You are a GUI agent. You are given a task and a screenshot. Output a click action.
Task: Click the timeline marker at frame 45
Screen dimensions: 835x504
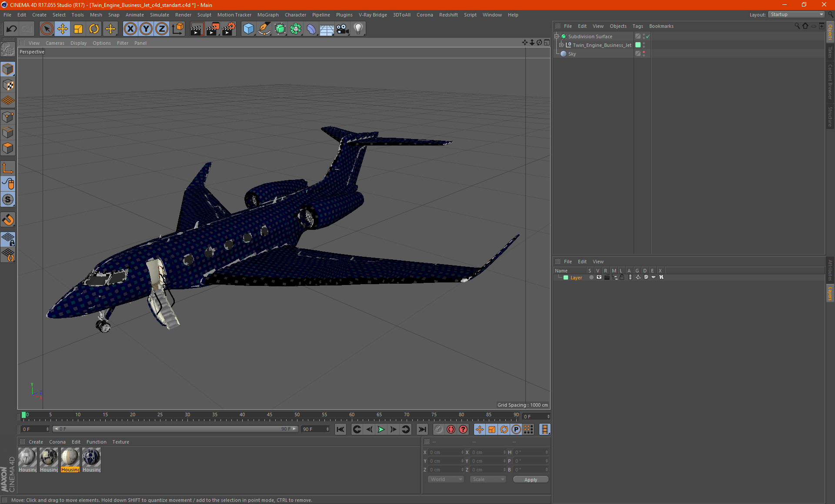tap(270, 415)
